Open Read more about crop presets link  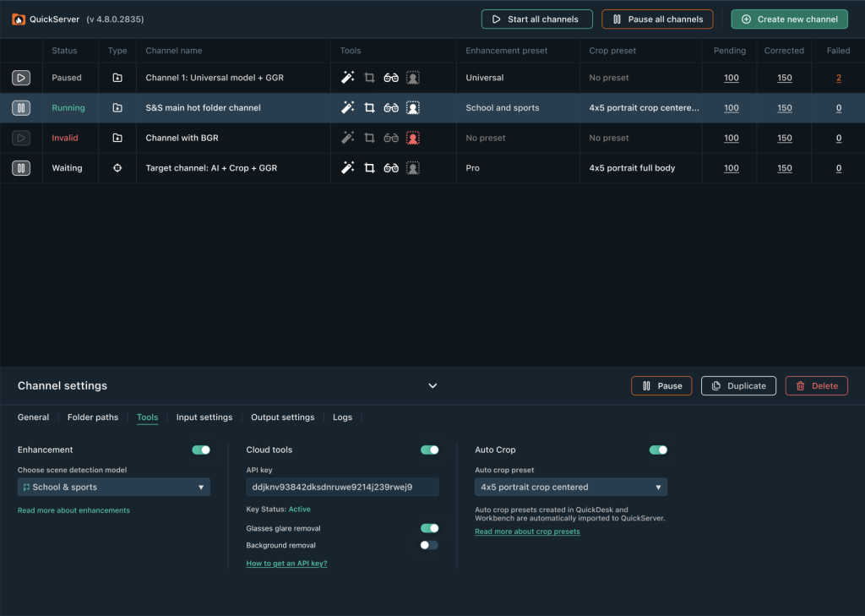pyautogui.click(x=527, y=532)
